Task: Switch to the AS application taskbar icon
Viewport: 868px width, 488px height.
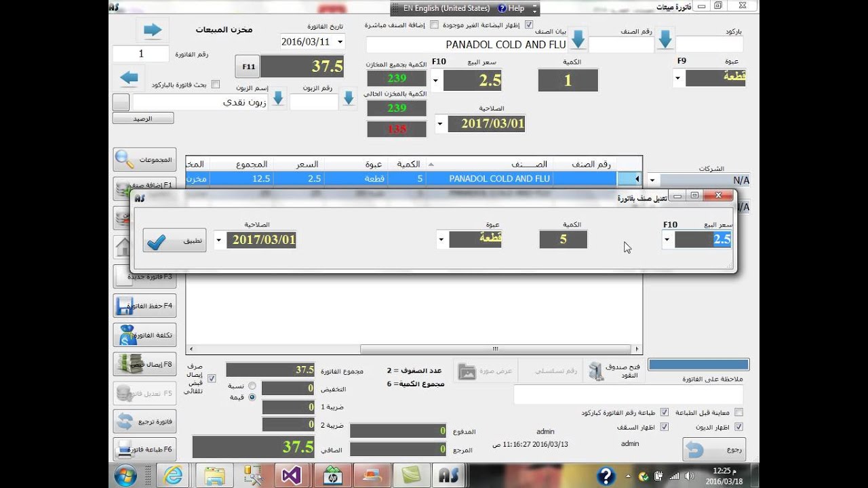Action: click(450, 476)
